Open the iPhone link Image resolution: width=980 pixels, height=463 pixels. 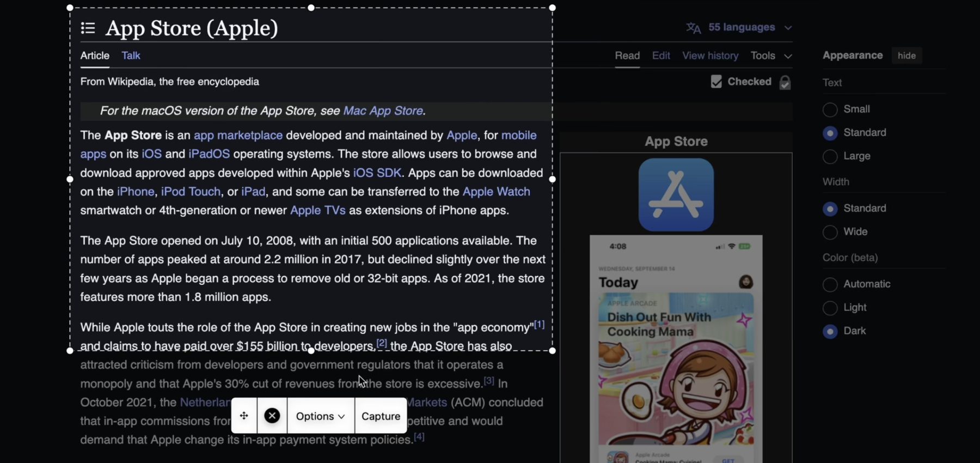(136, 192)
